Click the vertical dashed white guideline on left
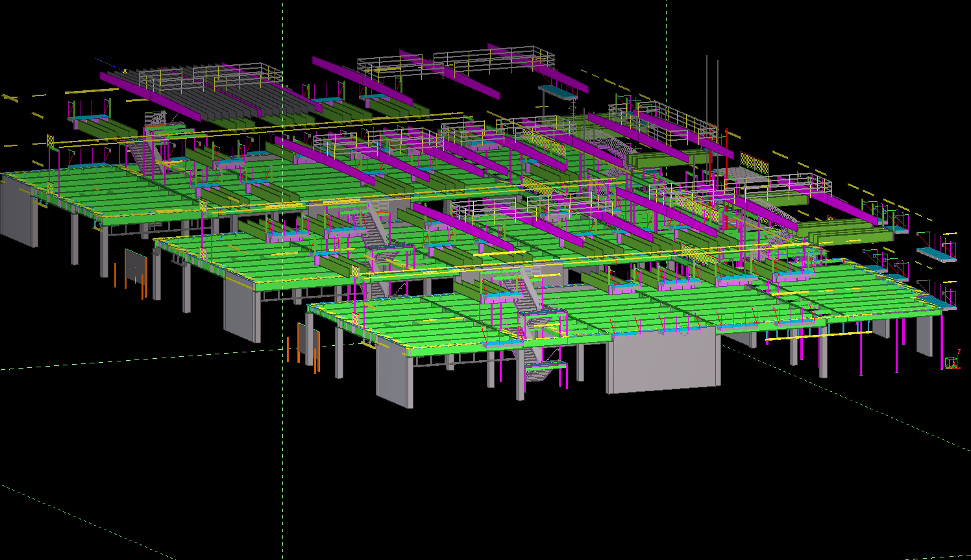 point(282,454)
